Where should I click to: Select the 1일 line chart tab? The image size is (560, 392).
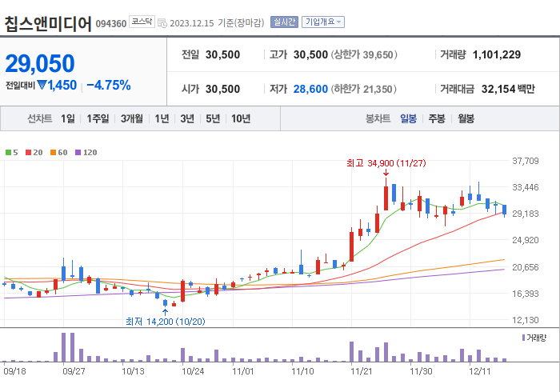tap(68, 118)
